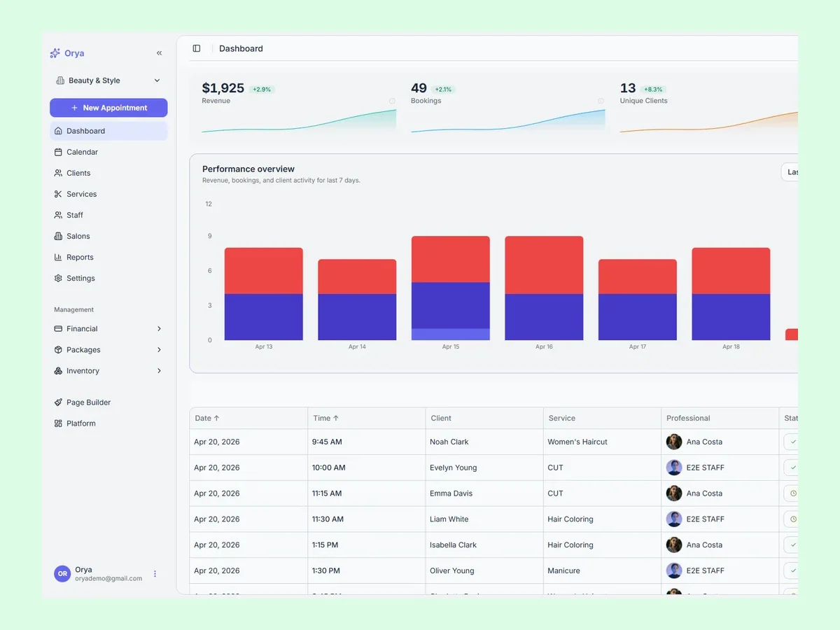Click the oryademo@gmail.com email text
This screenshot has width=840, height=630.
(x=108, y=579)
